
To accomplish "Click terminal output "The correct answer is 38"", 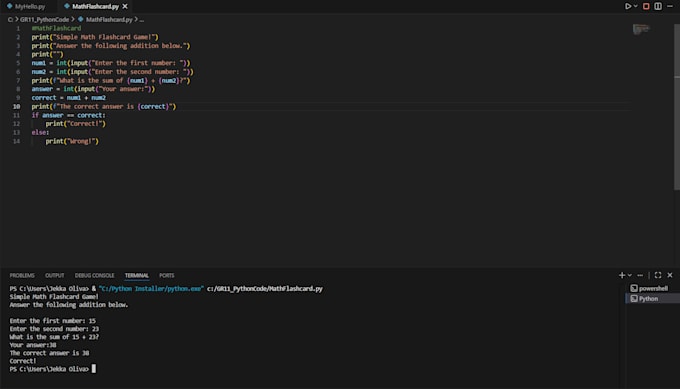I will [49, 353].
